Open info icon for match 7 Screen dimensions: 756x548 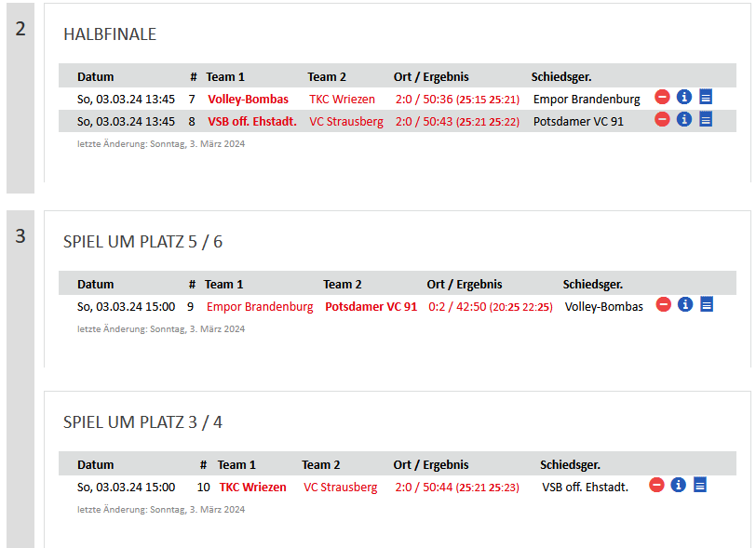[684, 97]
